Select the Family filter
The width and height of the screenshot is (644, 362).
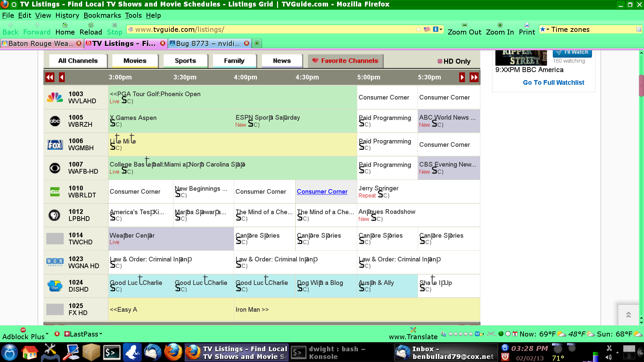click(x=234, y=61)
